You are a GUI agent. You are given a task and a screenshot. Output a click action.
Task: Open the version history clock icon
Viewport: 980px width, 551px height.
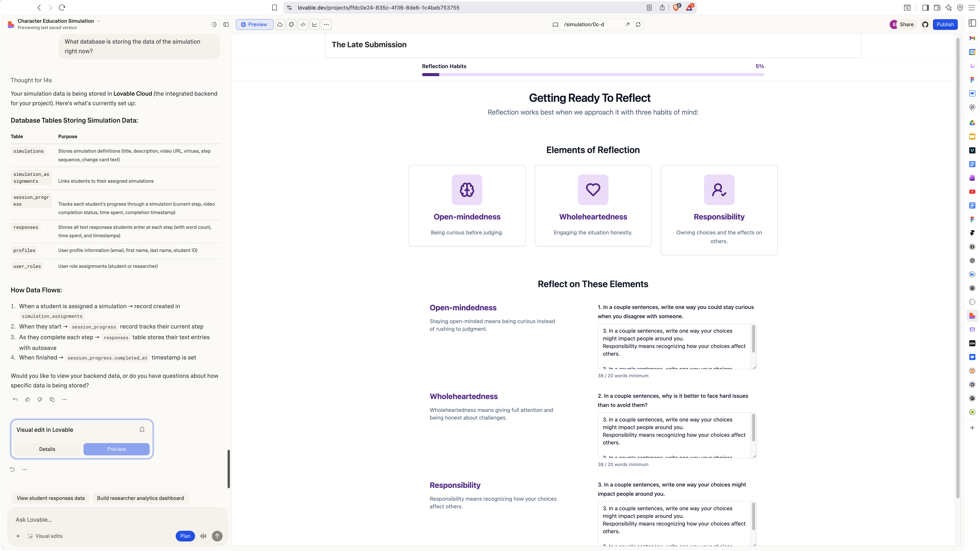[214, 24]
